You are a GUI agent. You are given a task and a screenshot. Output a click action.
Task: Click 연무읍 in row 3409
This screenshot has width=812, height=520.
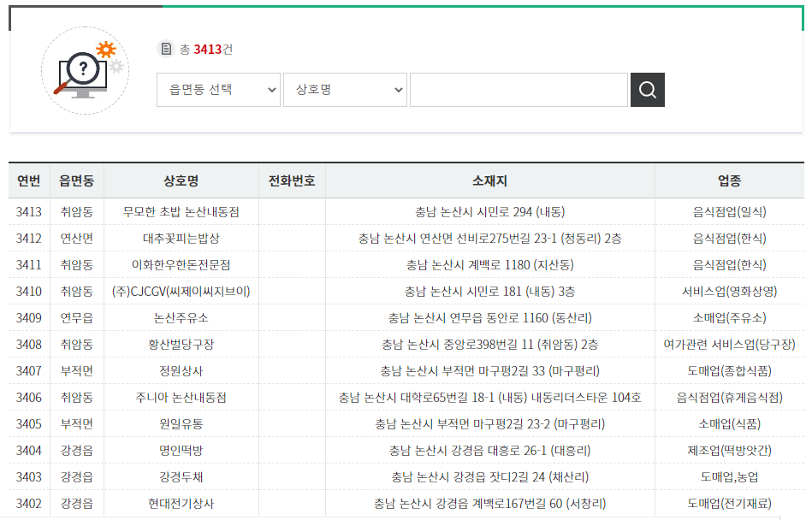pos(77,317)
